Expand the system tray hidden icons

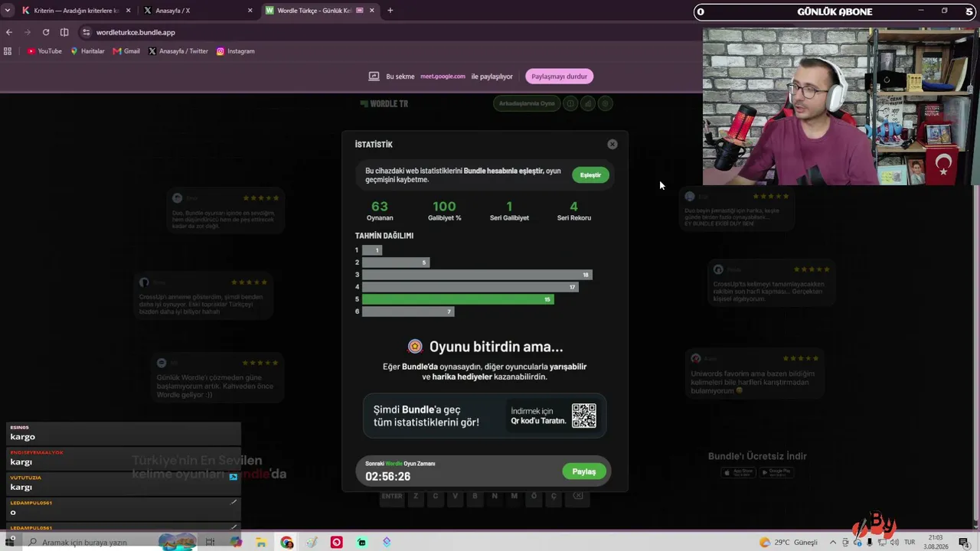coord(833,542)
